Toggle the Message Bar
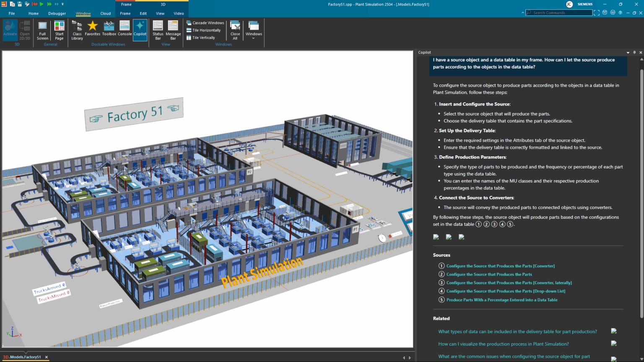644x362 pixels. (173, 30)
